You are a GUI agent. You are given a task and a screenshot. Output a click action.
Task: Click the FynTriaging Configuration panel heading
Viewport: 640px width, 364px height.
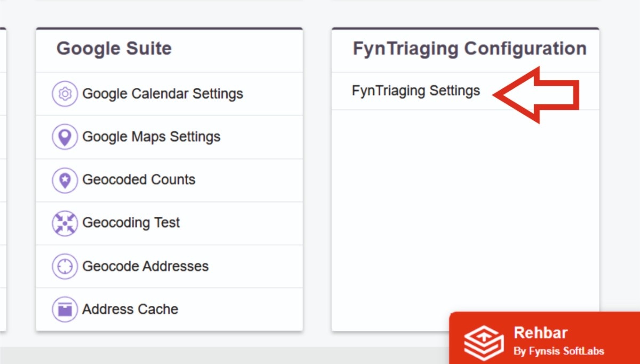click(x=469, y=48)
